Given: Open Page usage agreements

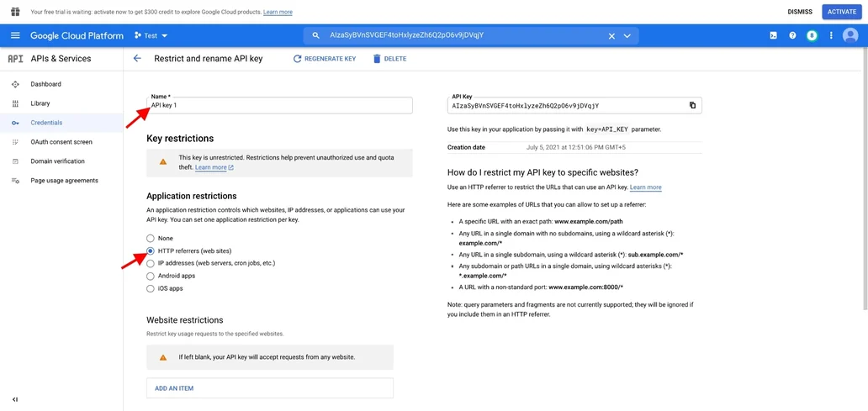Looking at the screenshot, I should 64,181.
